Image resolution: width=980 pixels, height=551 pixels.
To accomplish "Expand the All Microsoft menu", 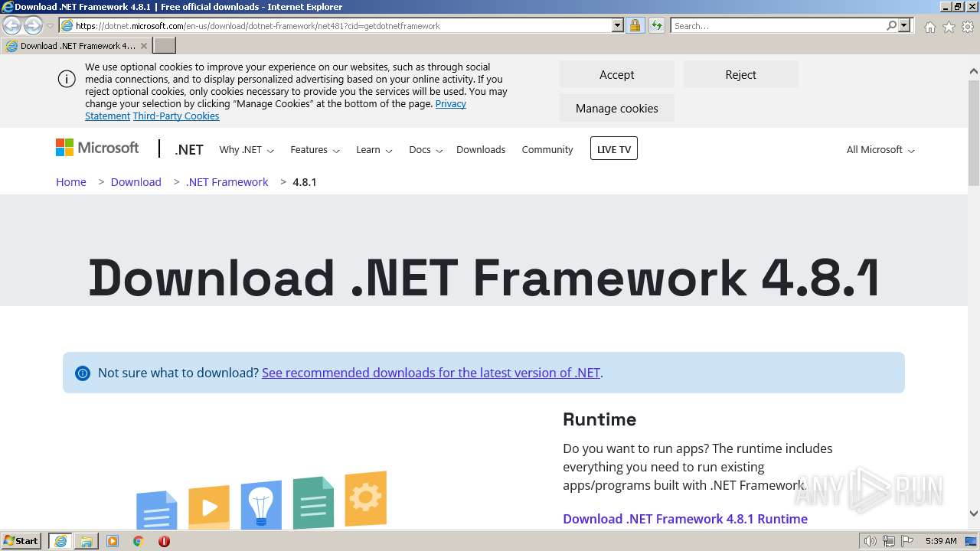I will [880, 150].
